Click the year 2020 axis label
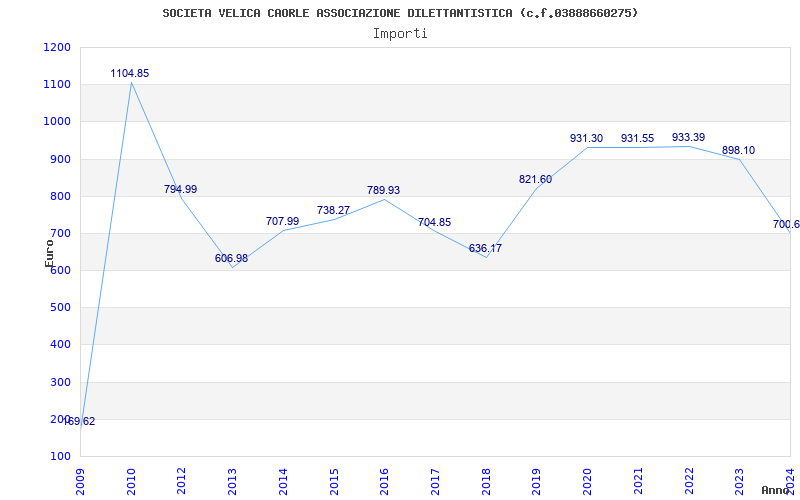This screenshot has width=800, height=500. pos(587,481)
